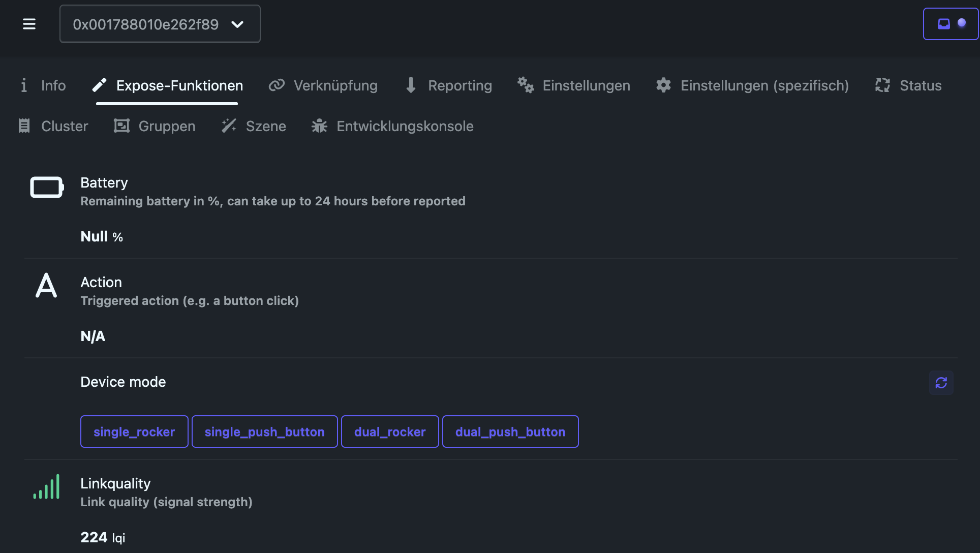
Task: Expand the device address dropdown
Action: pos(145,24)
